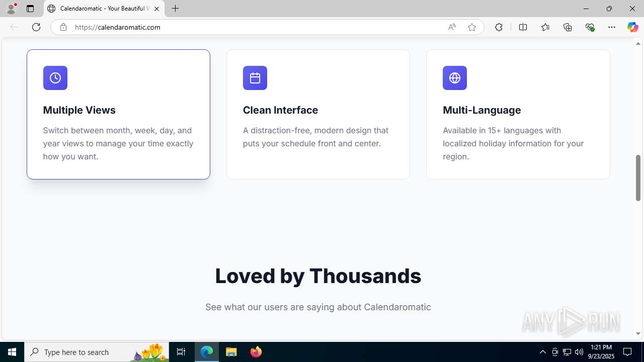This screenshot has height=362, width=644.
Task: Activate Read aloud icon in address bar
Action: click(x=452, y=27)
